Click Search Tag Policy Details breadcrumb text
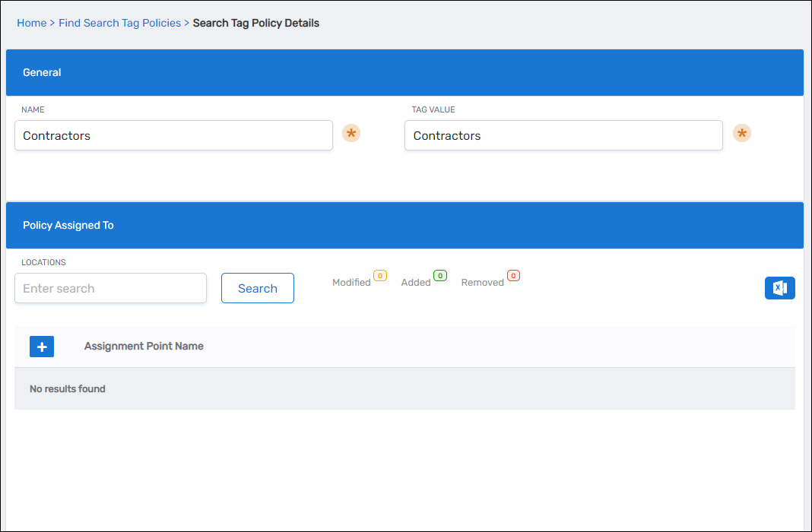Viewport: 812px width, 532px height. tap(255, 23)
